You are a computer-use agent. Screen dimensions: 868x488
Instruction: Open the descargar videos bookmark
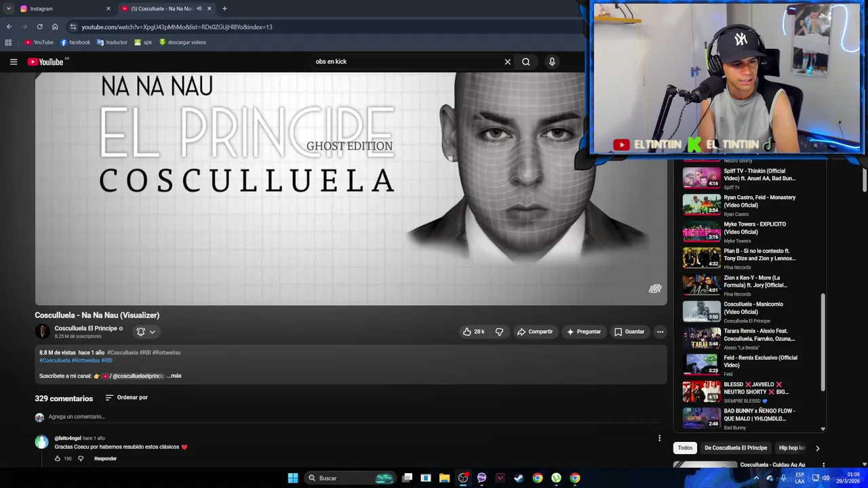click(x=182, y=42)
